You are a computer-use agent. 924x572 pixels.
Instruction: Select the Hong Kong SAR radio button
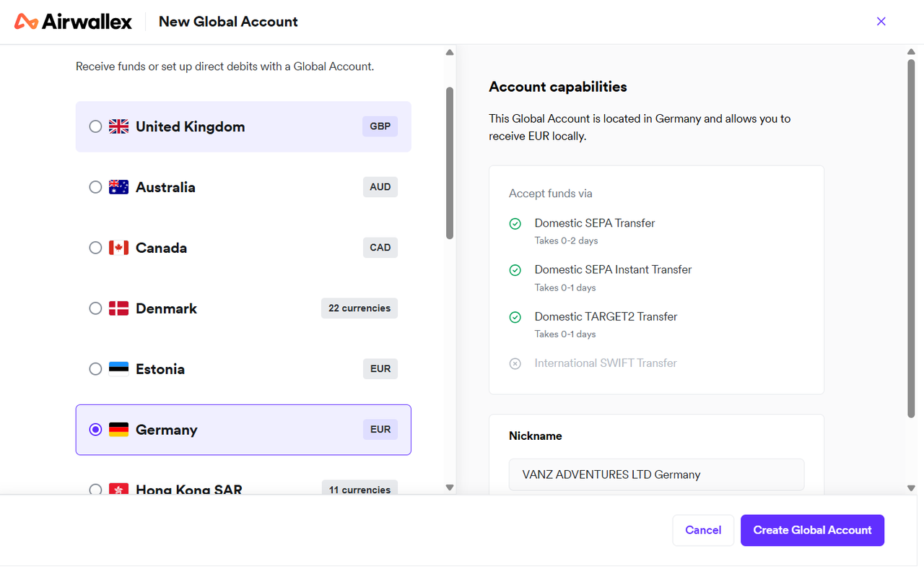[95, 490]
